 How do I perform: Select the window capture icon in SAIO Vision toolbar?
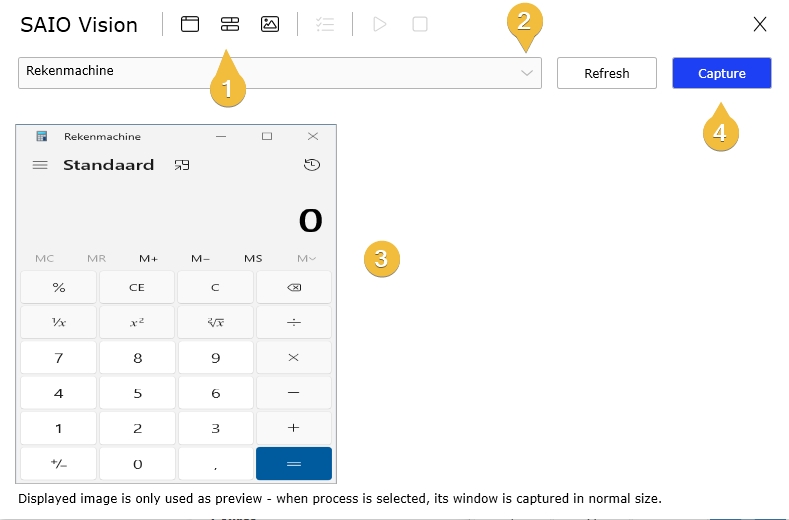click(x=190, y=24)
